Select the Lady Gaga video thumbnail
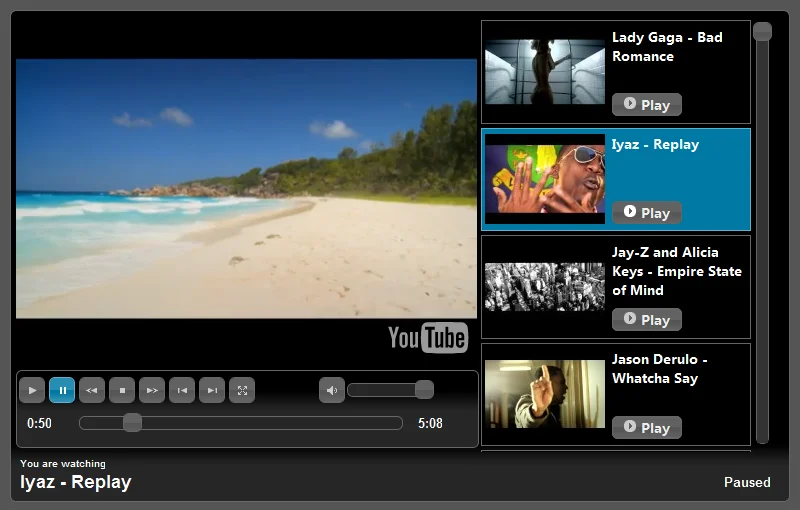This screenshot has height=510, width=800. (x=545, y=72)
